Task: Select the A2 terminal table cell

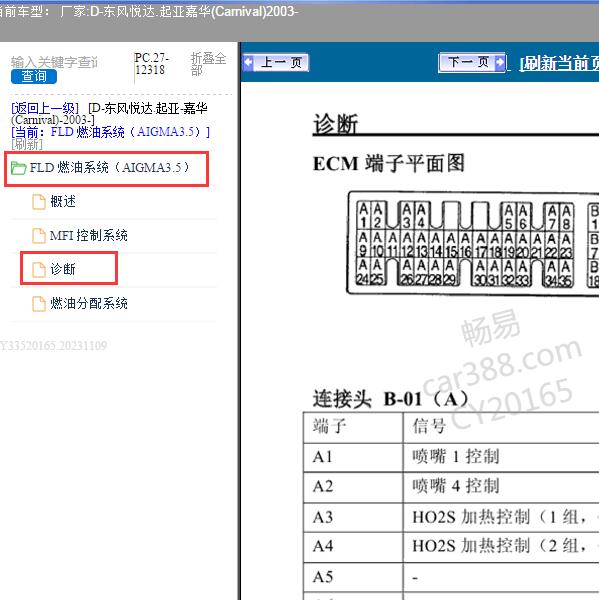Action: [353, 487]
